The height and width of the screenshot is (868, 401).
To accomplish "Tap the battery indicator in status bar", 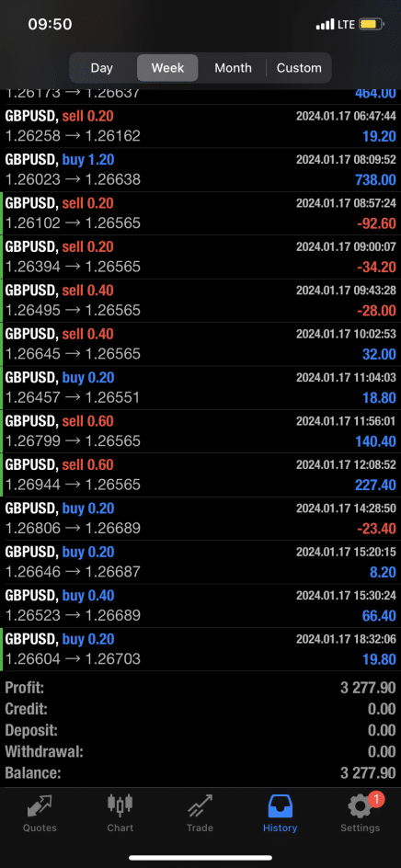I will 368,24.
